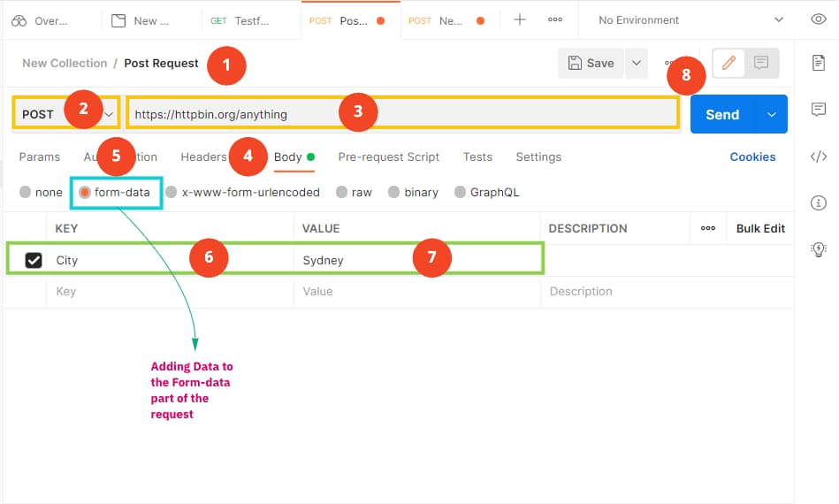Open the Tests tab
The image size is (839, 504).
tap(477, 157)
